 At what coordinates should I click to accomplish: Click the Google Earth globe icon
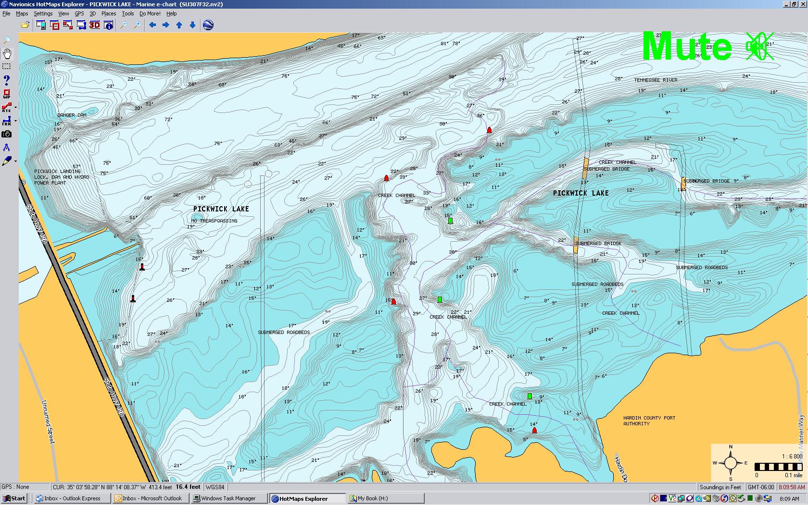coord(208,25)
